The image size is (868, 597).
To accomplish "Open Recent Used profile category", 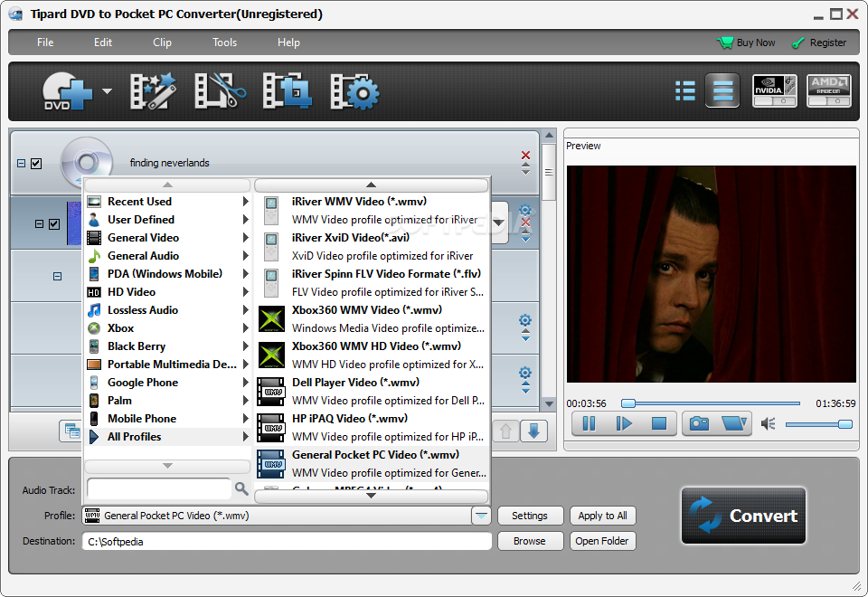I will click(x=168, y=202).
